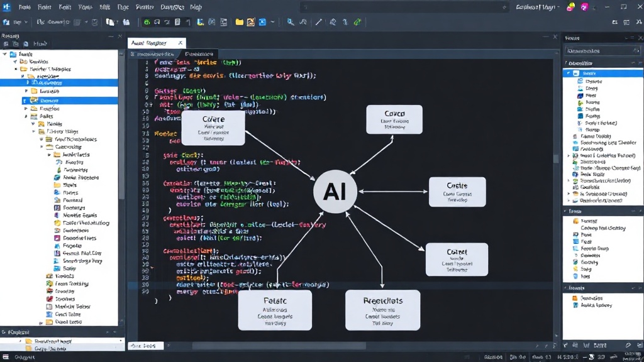
Task: Open the first menu beside the app logo
Action: click(25, 7)
